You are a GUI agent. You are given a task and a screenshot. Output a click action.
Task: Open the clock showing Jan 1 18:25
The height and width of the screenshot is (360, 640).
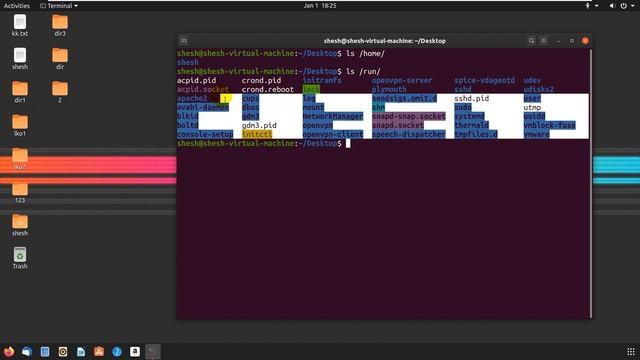tap(320, 6)
